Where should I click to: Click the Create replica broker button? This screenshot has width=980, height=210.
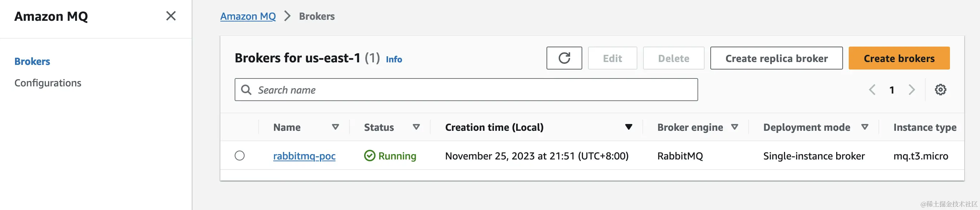tap(776, 58)
